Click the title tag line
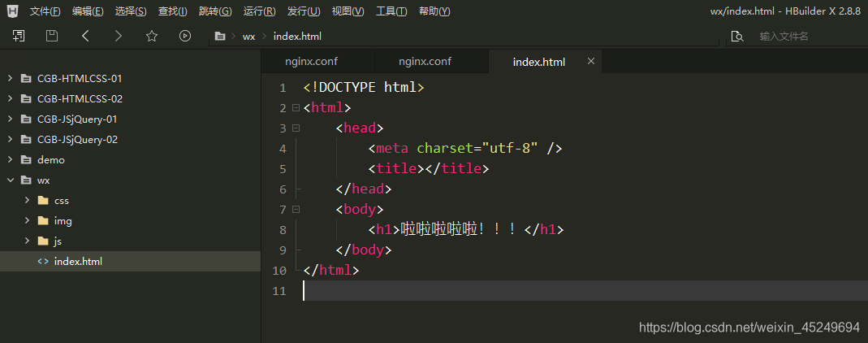868x343 pixels. (x=429, y=169)
